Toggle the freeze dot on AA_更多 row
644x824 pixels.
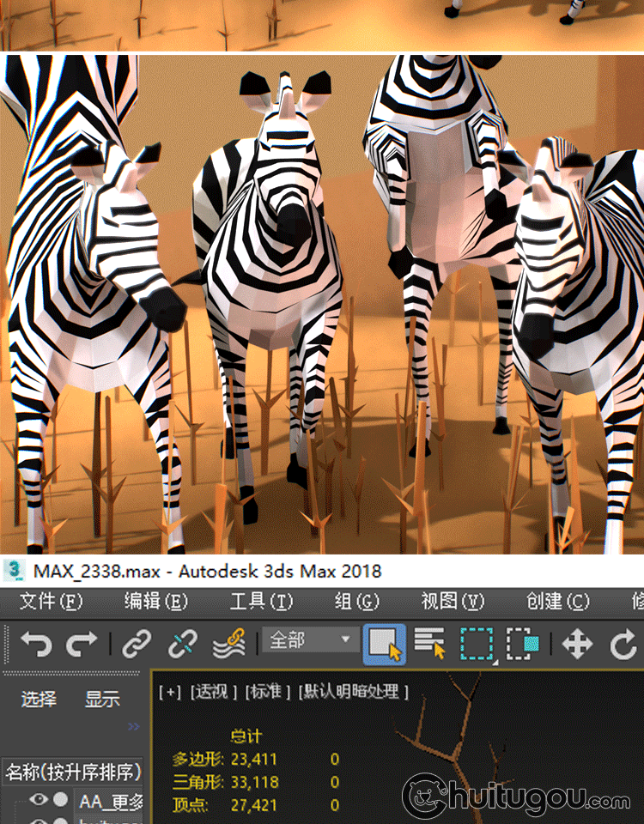pos(60,800)
